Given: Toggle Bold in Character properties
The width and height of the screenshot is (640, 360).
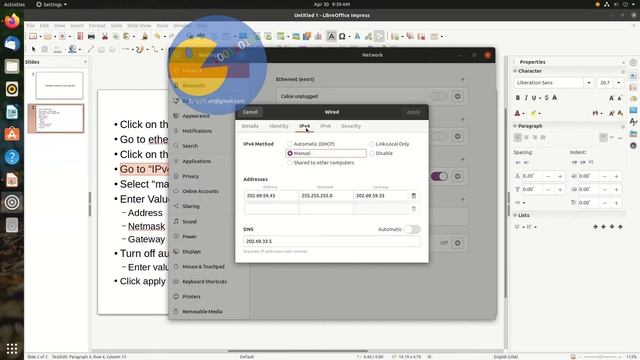Looking at the screenshot, I should click(518, 98).
